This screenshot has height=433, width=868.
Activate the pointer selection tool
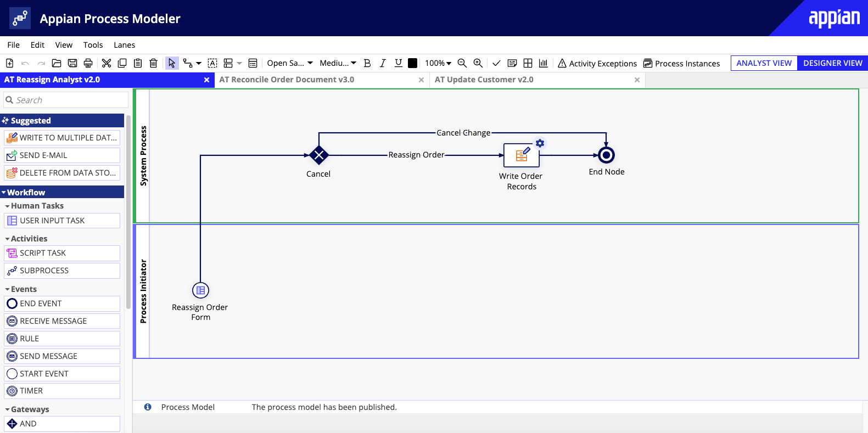pyautogui.click(x=172, y=63)
